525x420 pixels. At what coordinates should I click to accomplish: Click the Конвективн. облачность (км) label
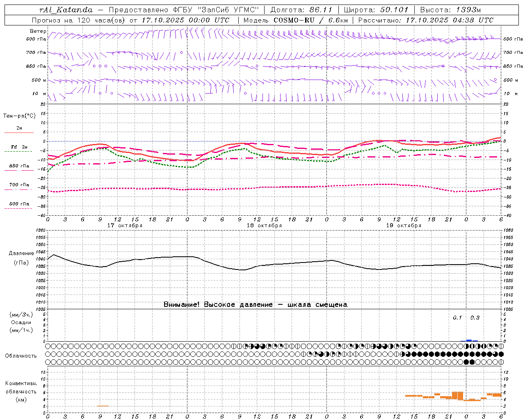point(21,391)
